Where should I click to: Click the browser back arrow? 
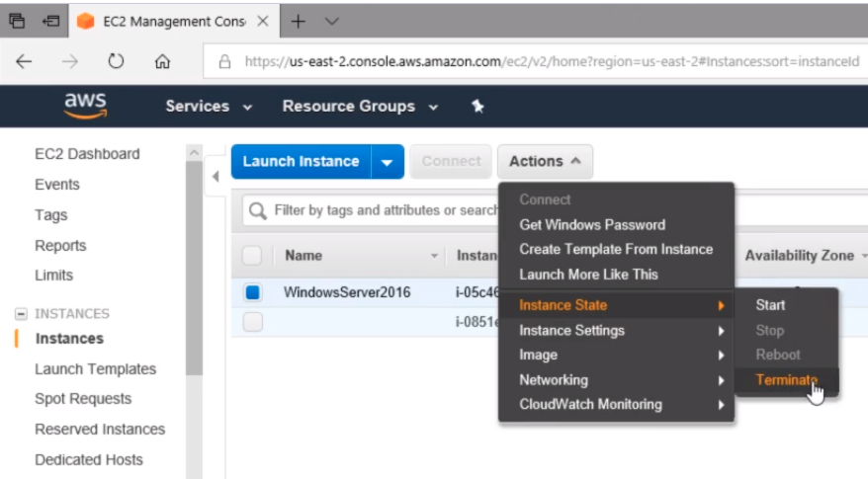[x=24, y=61]
